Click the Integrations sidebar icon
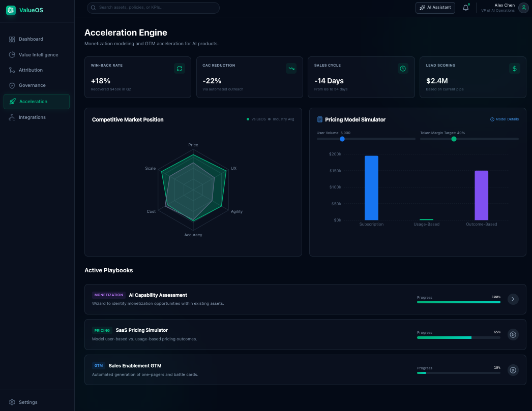Image resolution: width=532 pixels, height=411 pixels. (12, 117)
